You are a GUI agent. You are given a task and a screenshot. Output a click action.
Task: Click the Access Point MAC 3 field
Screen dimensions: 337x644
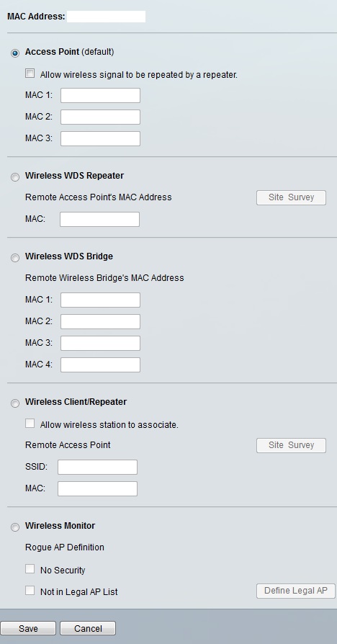tap(101, 138)
